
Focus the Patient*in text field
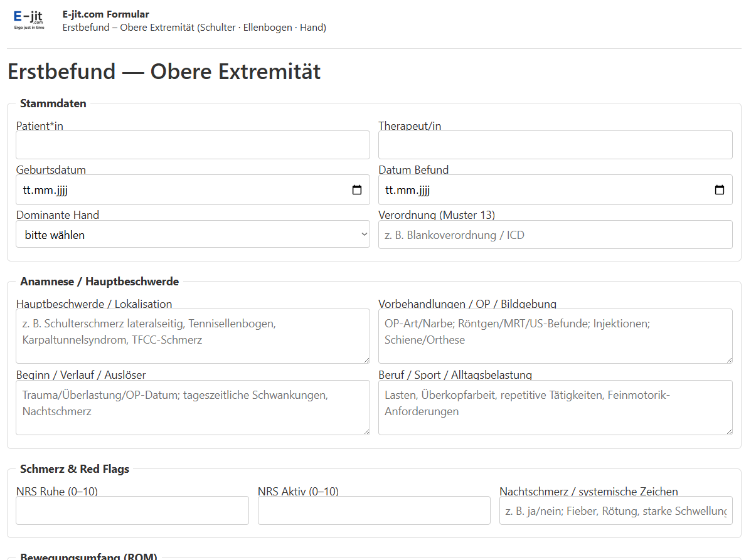193,145
